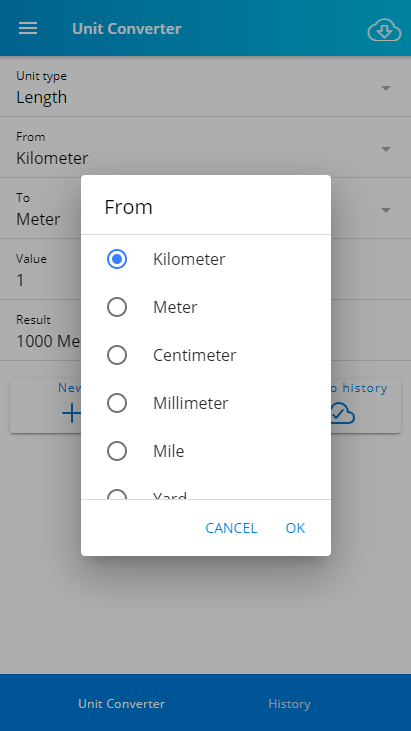411x731 pixels.
Task: Click the cloud checkmark save icon
Action: pos(342,414)
